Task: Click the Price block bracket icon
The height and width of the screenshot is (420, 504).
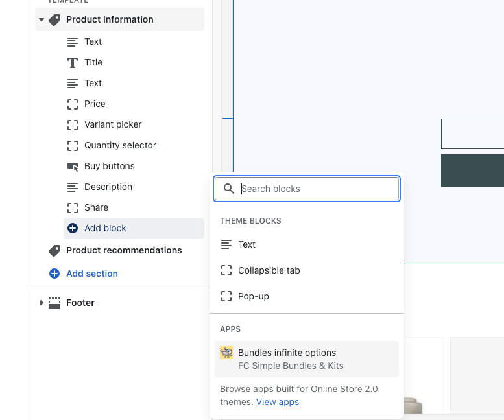Action: pyautogui.click(x=73, y=104)
